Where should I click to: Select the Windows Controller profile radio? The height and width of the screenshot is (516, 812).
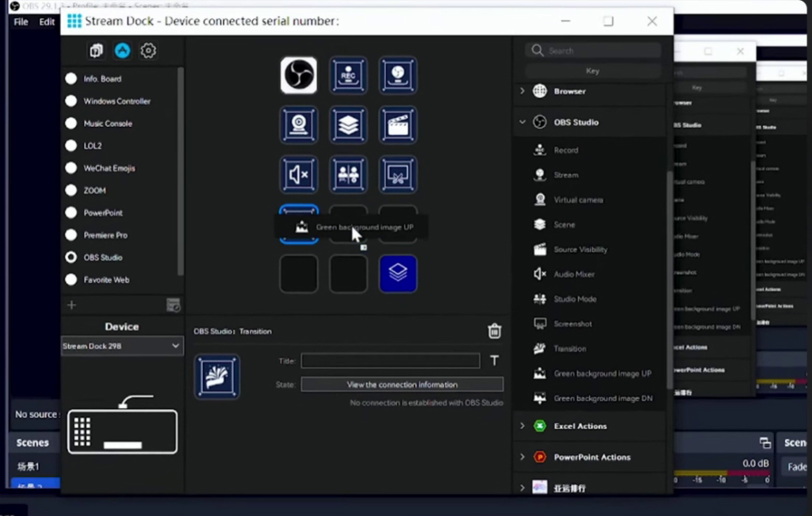coord(71,101)
